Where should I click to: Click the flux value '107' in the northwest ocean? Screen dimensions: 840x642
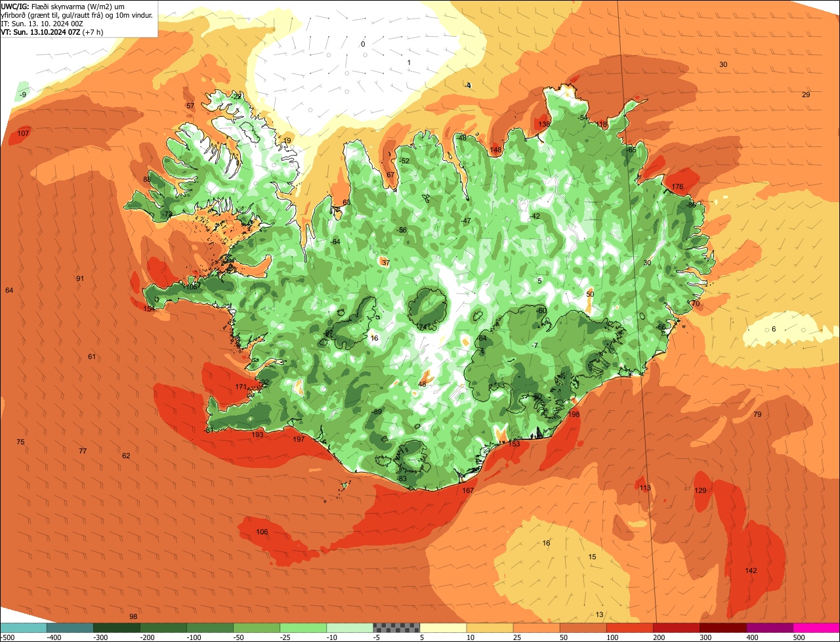tap(24, 134)
